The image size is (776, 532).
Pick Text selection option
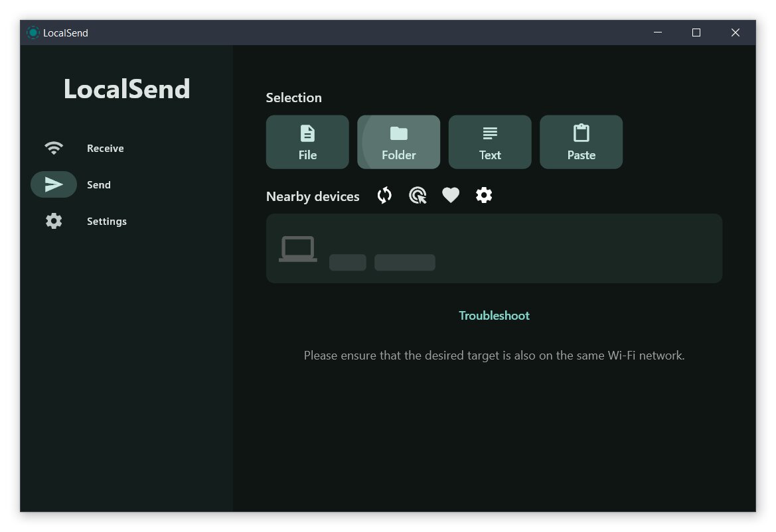[x=490, y=142]
